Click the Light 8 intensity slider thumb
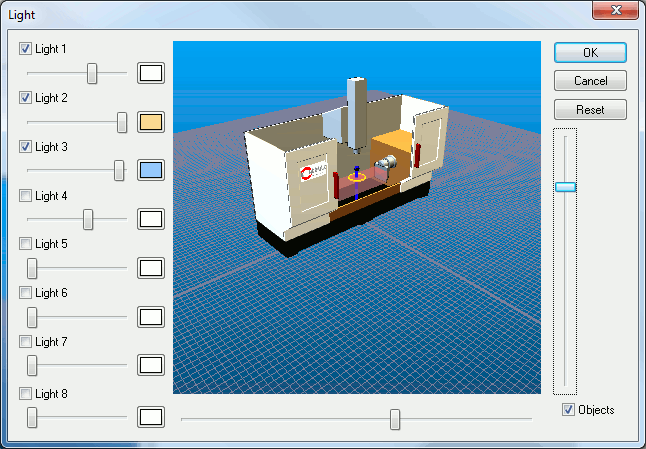This screenshot has width=646, height=449. pyautogui.click(x=32, y=417)
